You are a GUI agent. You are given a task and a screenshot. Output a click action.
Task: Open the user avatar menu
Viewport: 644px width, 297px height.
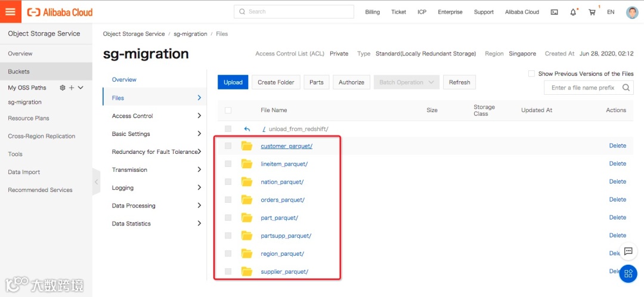[x=632, y=13]
